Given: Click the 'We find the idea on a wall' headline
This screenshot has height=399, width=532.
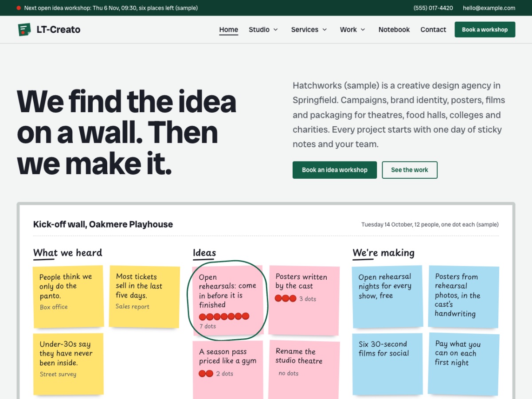Looking at the screenshot, I should tap(127, 133).
